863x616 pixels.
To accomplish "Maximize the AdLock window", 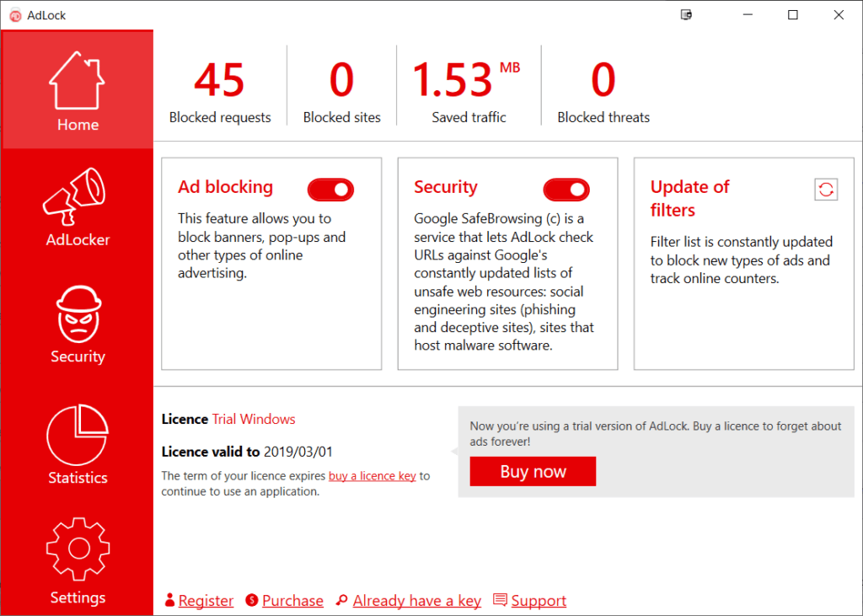I will click(793, 15).
